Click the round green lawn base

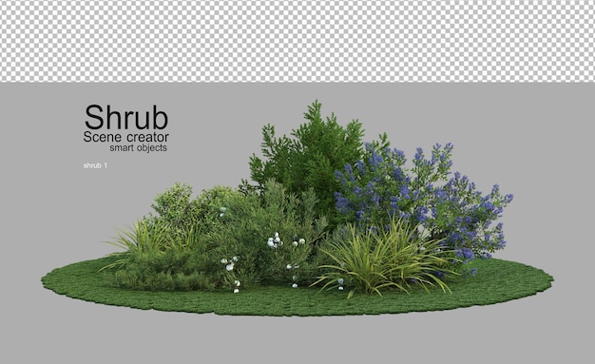(297, 289)
